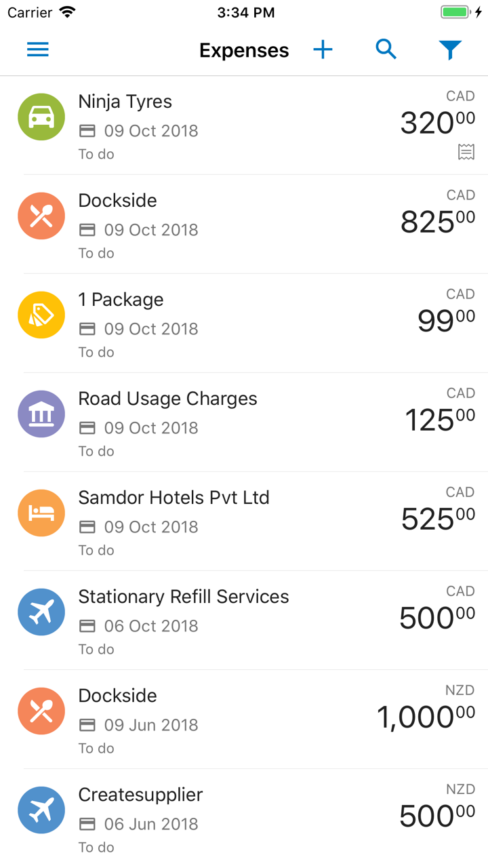Open the Ninja Tyres expense
The width and height of the screenshot is (488, 868).
(x=125, y=102)
